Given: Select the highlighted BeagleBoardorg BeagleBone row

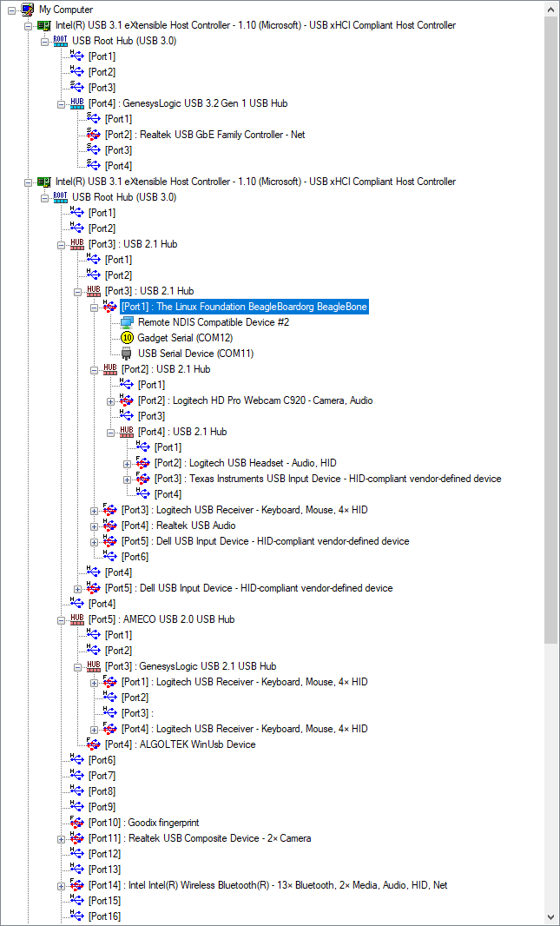Looking at the screenshot, I should coord(244,307).
